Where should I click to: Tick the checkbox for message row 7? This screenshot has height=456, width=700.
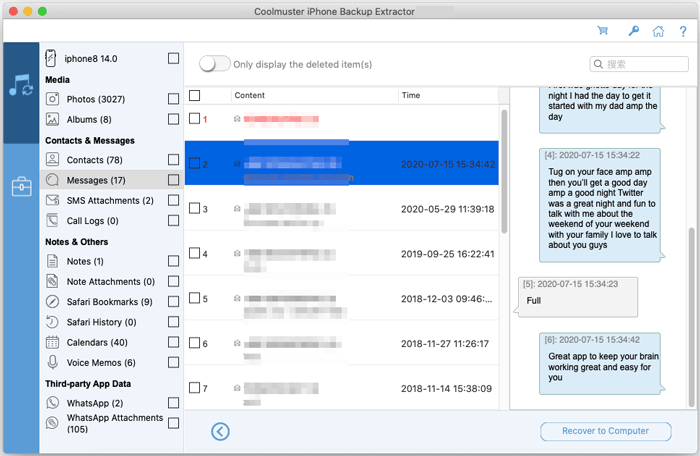click(x=194, y=388)
